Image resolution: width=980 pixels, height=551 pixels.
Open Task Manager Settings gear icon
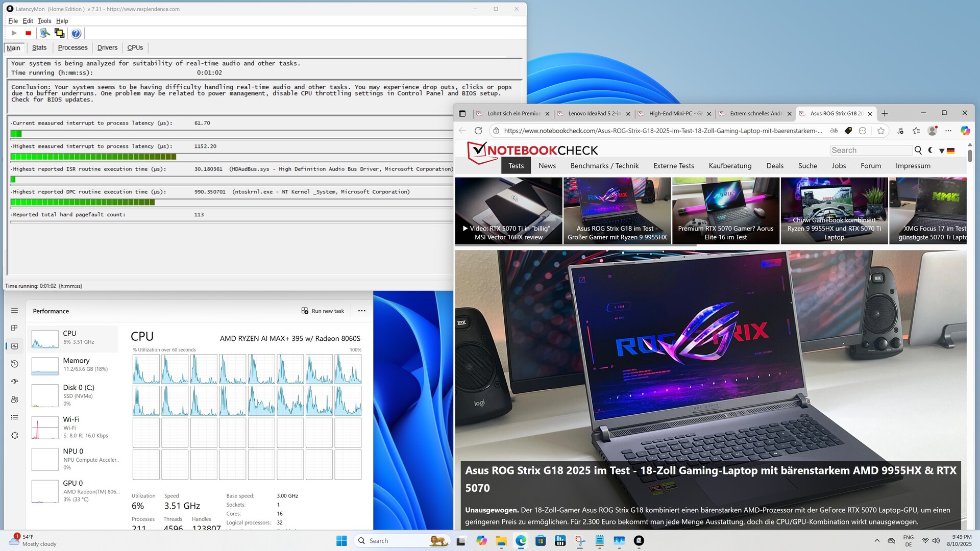[14, 435]
